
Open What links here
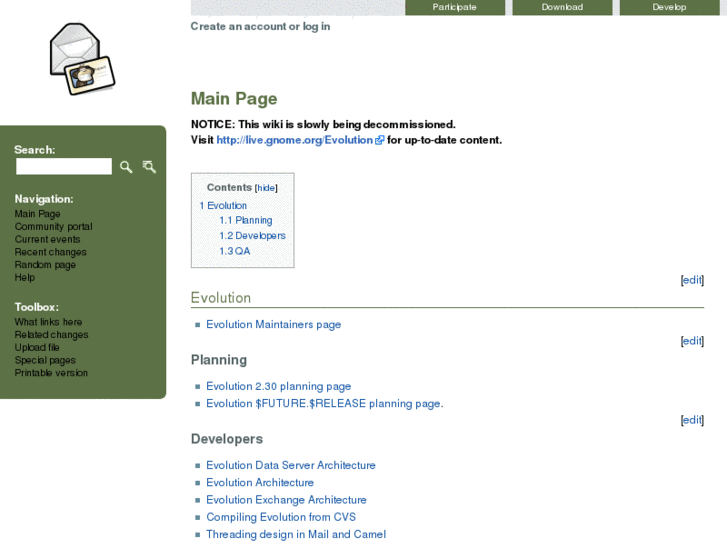point(48,322)
